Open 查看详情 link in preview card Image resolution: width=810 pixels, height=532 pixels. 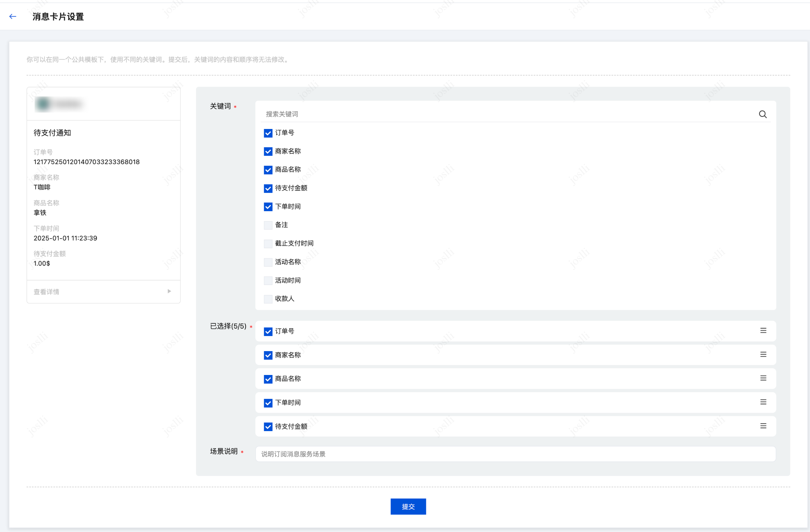pos(47,292)
